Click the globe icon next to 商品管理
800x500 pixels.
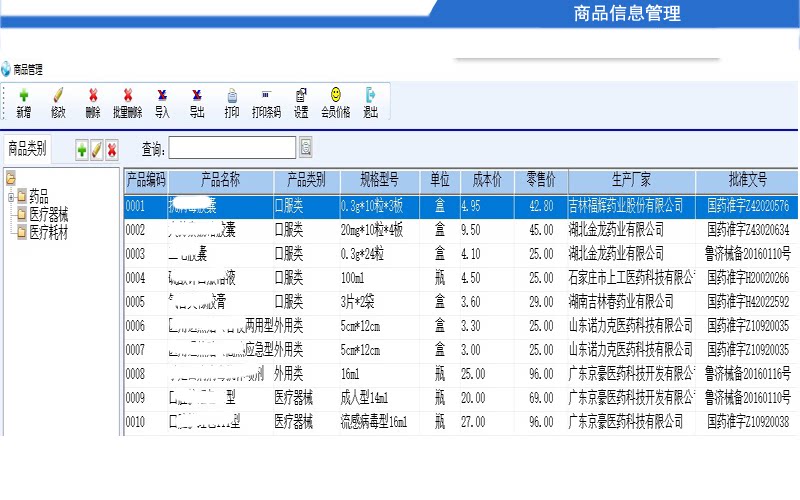6,69
